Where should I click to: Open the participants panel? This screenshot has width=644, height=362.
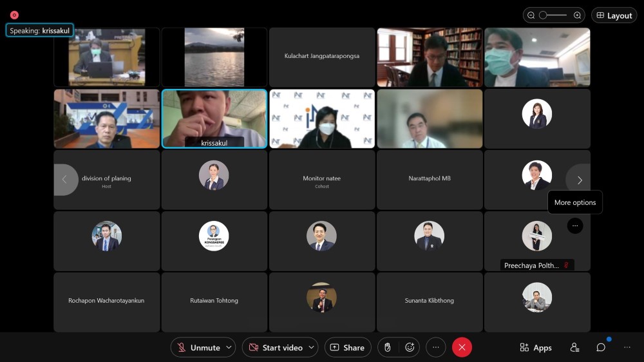click(574, 348)
